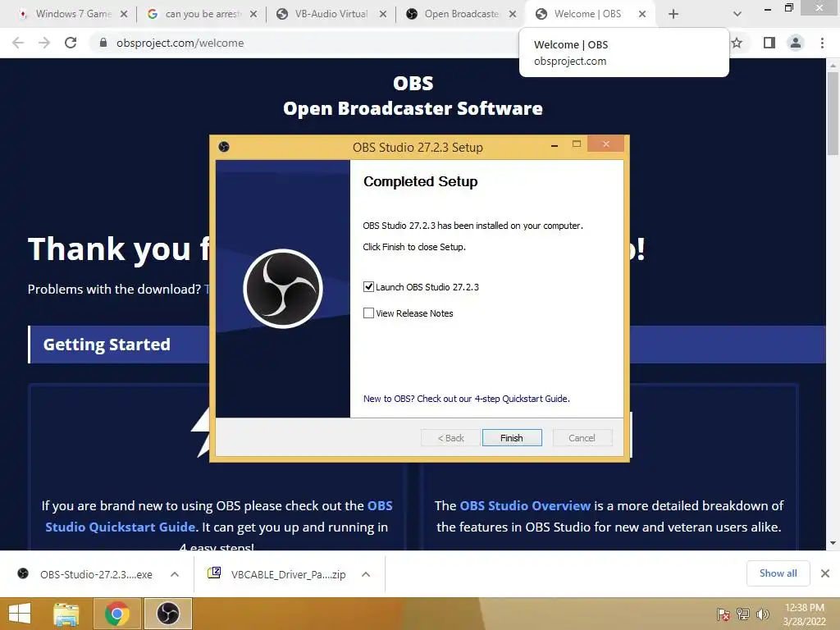The height and width of the screenshot is (630, 840).
Task: Close the Welcome | OBS tab
Action: coord(642,14)
